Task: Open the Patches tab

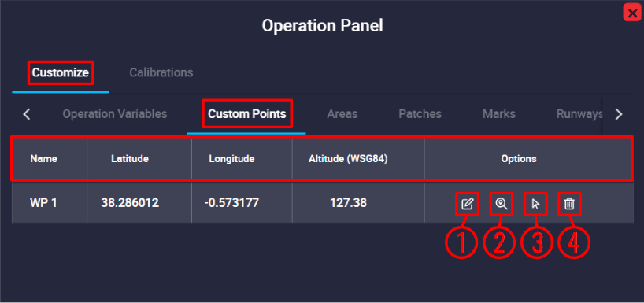Action: (420, 114)
